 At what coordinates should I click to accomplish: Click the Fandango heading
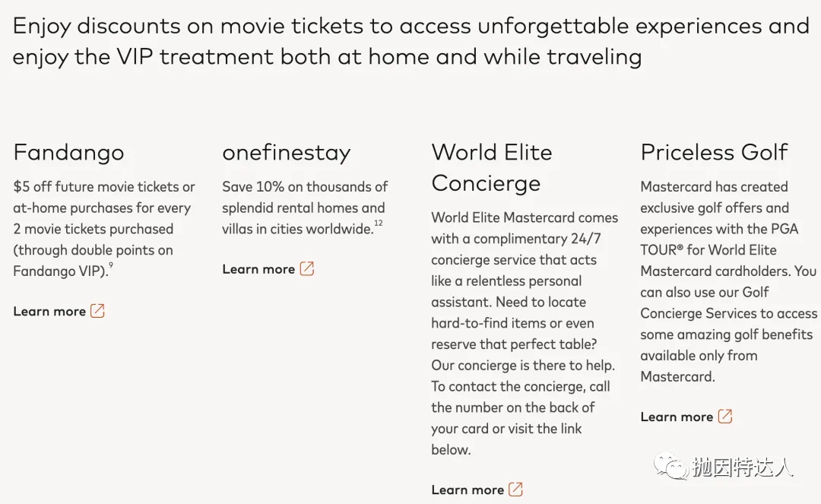coord(68,152)
